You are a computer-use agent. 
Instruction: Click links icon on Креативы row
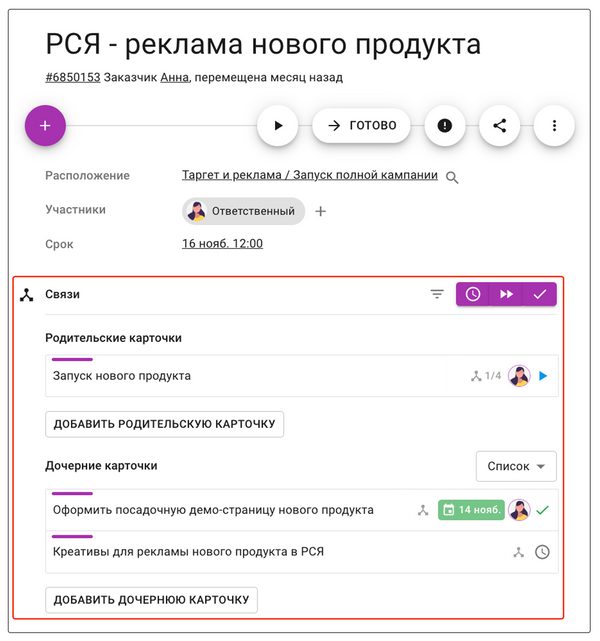pos(519,552)
